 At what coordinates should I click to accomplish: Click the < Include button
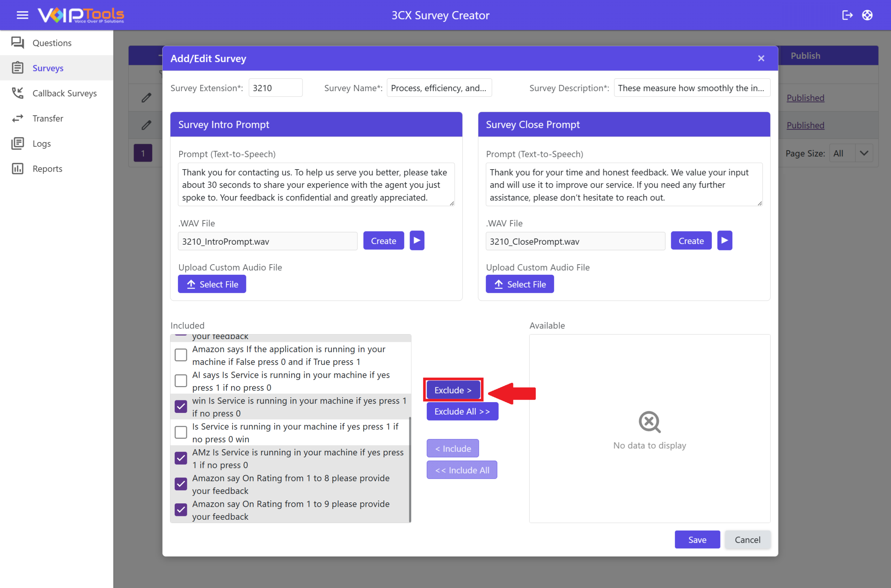(x=452, y=448)
